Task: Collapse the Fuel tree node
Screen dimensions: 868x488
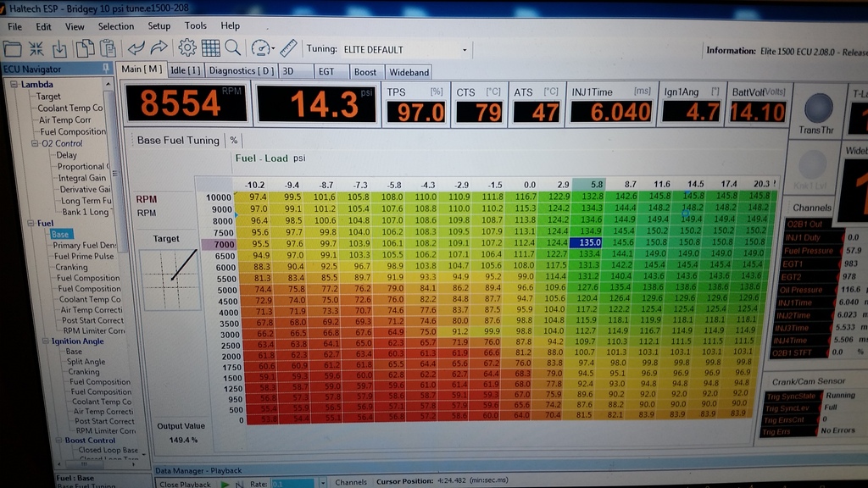Action: coord(31,223)
